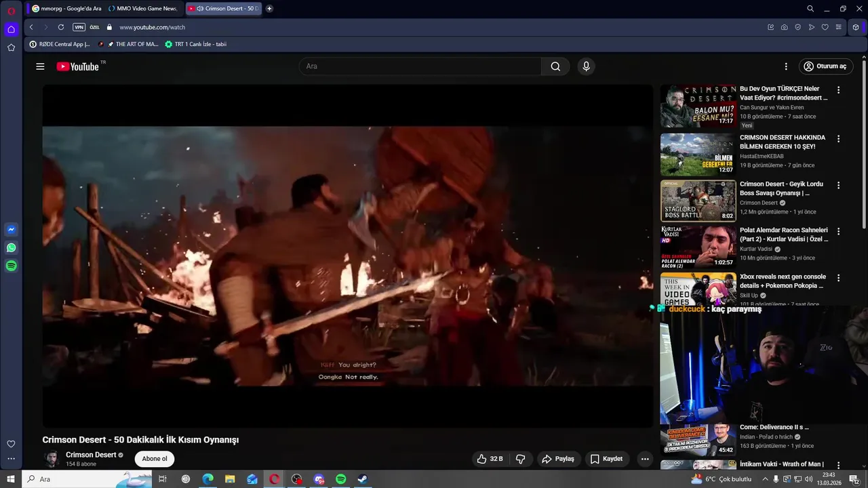Image resolution: width=868 pixels, height=488 pixels.
Task: Click the YouTube search field
Action: 420,66
